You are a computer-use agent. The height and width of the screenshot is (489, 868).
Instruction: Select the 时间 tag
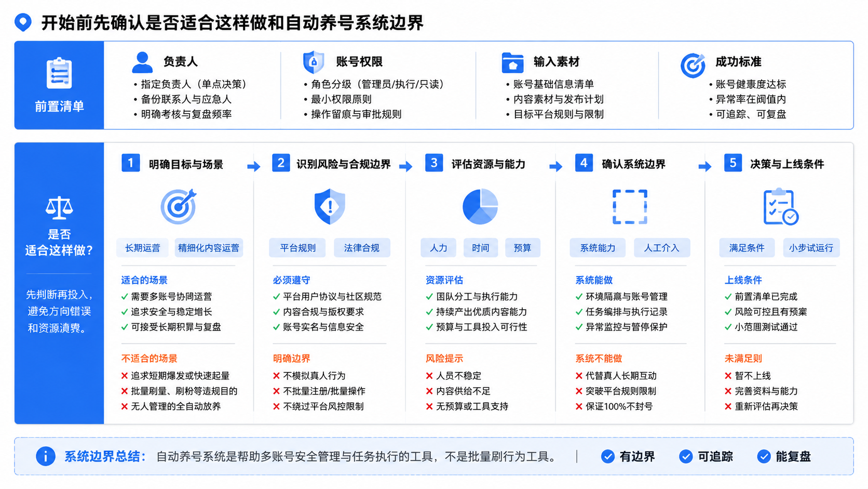pyautogui.click(x=480, y=248)
